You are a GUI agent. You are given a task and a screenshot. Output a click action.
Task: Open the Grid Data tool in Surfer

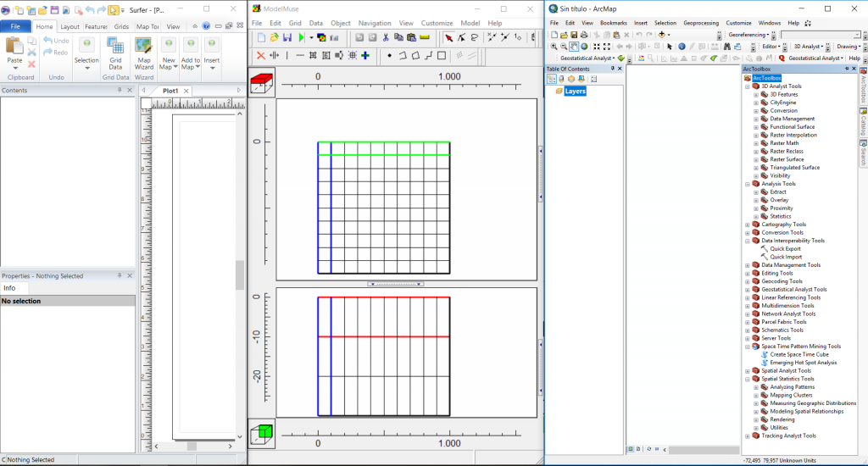[115, 53]
